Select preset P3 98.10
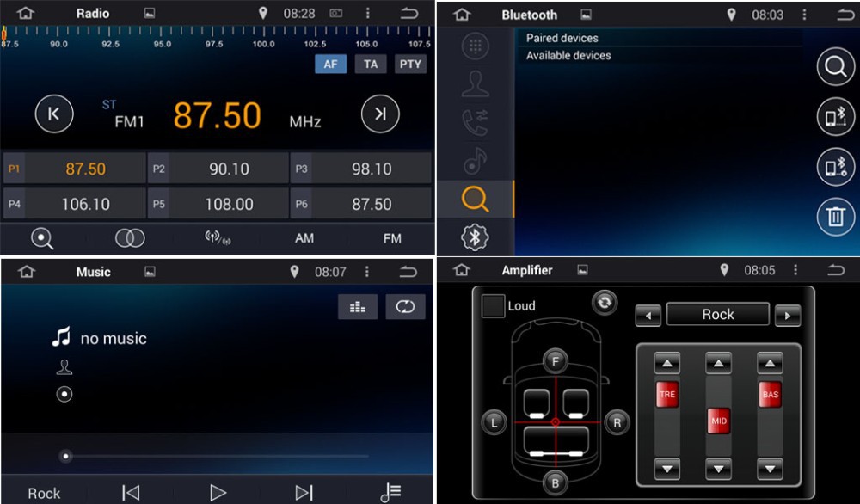Image resolution: width=860 pixels, height=504 pixels. tap(360, 169)
